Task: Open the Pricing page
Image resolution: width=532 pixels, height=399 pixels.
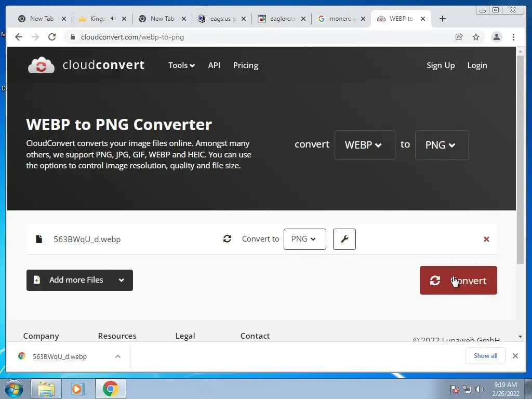Action: pos(246,65)
